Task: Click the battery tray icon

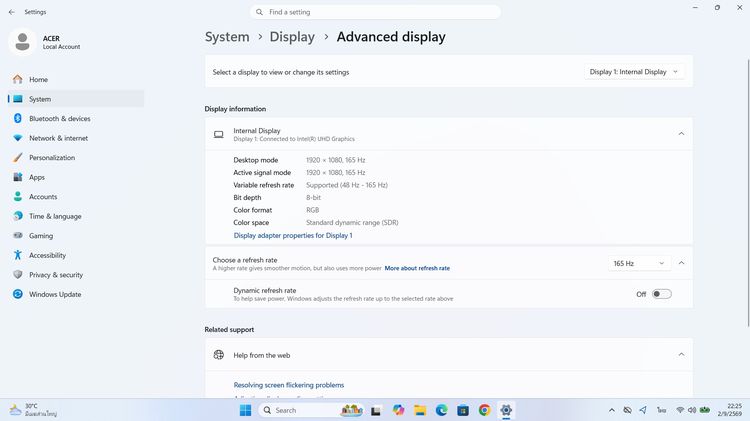Action: (705, 410)
